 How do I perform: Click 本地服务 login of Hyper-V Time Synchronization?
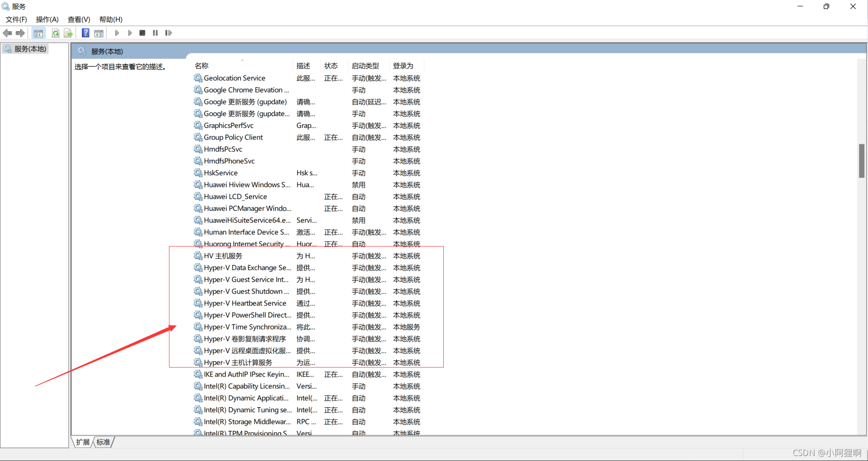[x=407, y=327]
